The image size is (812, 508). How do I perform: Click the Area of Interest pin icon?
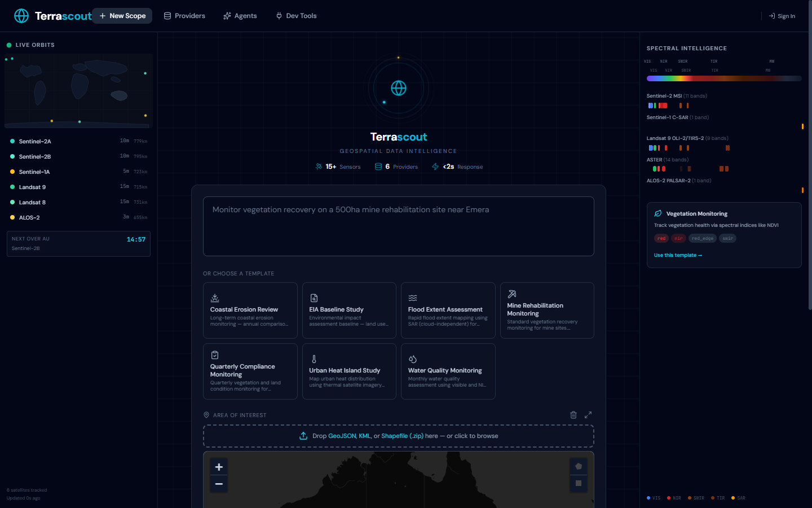(x=206, y=415)
